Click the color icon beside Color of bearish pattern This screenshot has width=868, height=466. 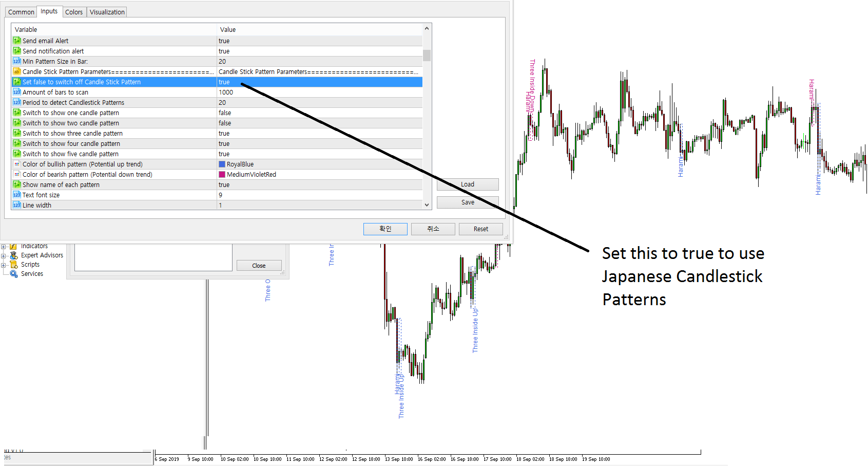pos(17,174)
